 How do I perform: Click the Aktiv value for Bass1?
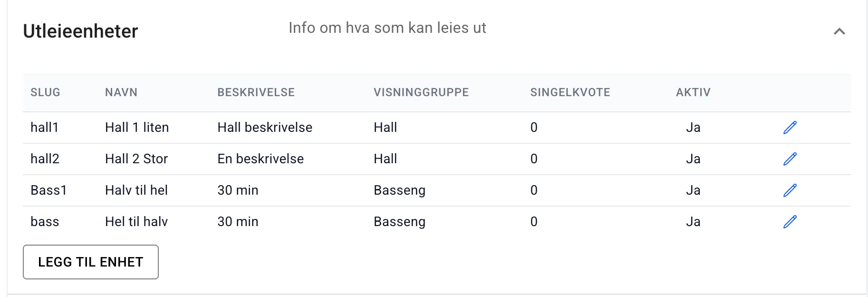pyautogui.click(x=694, y=190)
